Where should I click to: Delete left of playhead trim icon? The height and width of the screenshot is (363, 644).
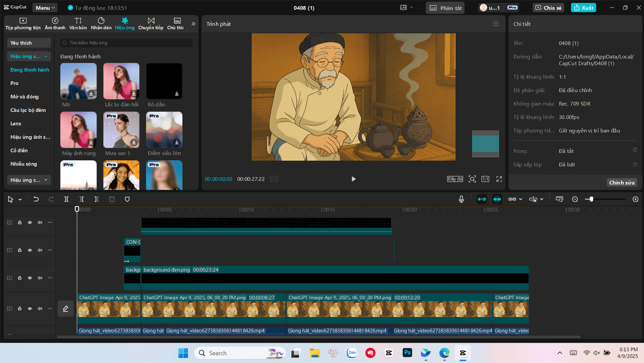click(82, 199)
